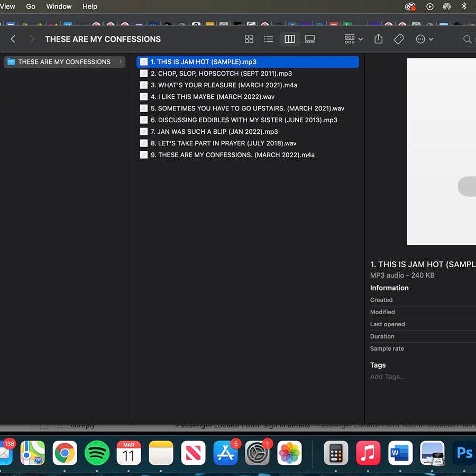Open Photos app in the Dock
The width and height of the screenshot is (476, 476).
[289, 453]
